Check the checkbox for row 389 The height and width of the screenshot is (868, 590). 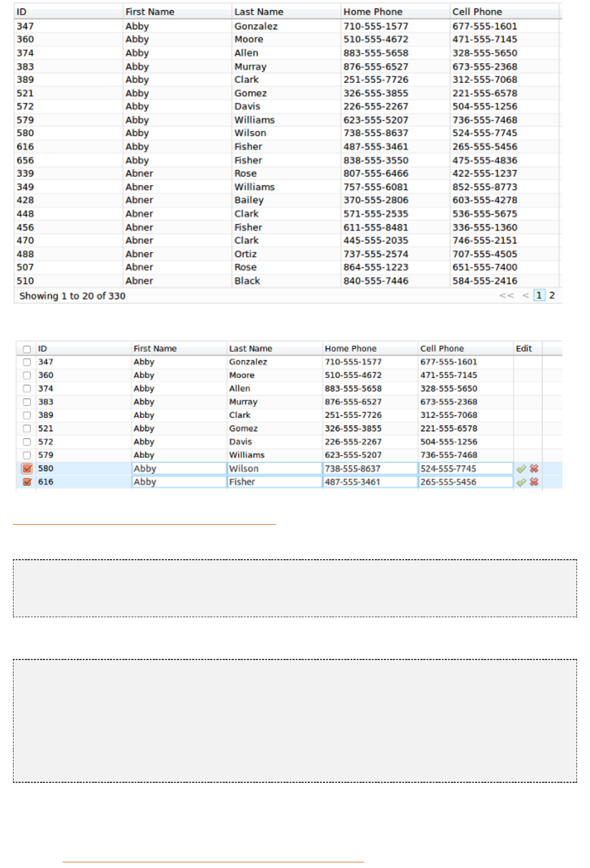click(26, 415)
